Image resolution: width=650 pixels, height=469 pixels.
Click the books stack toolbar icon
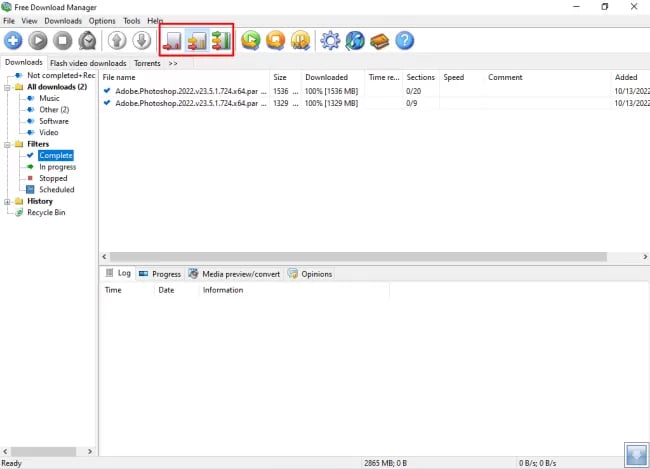click(380, 41)
